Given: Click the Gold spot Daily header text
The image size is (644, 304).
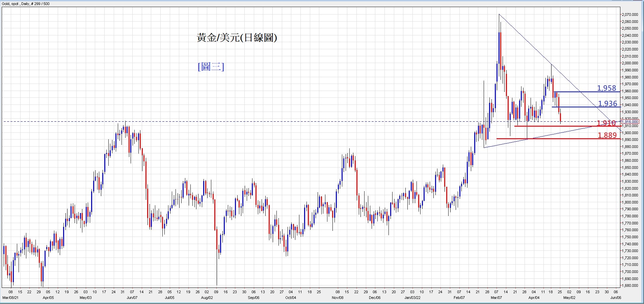Looking at the screenshot, I should pos(26,4).
